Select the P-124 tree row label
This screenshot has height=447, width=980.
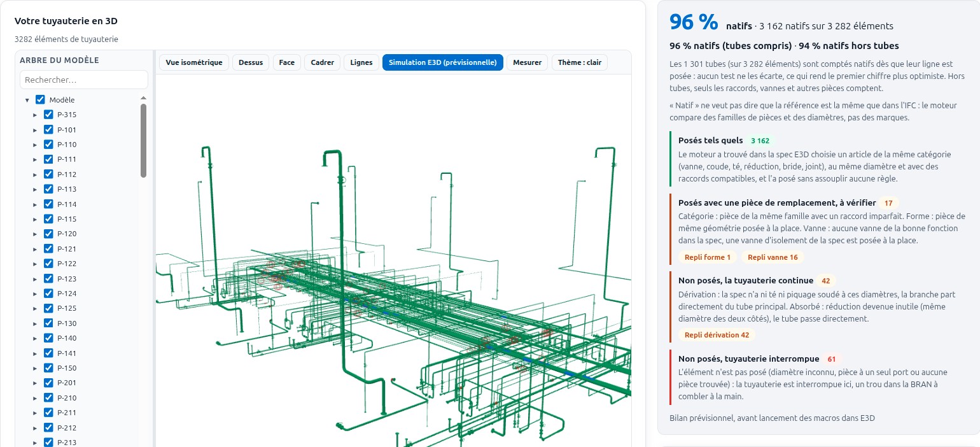(x=67, y=294)
